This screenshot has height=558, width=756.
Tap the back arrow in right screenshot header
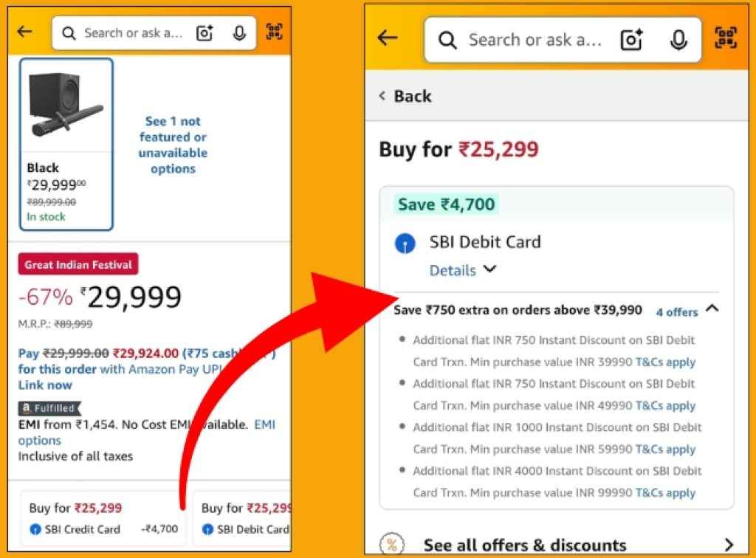point(388,38)
